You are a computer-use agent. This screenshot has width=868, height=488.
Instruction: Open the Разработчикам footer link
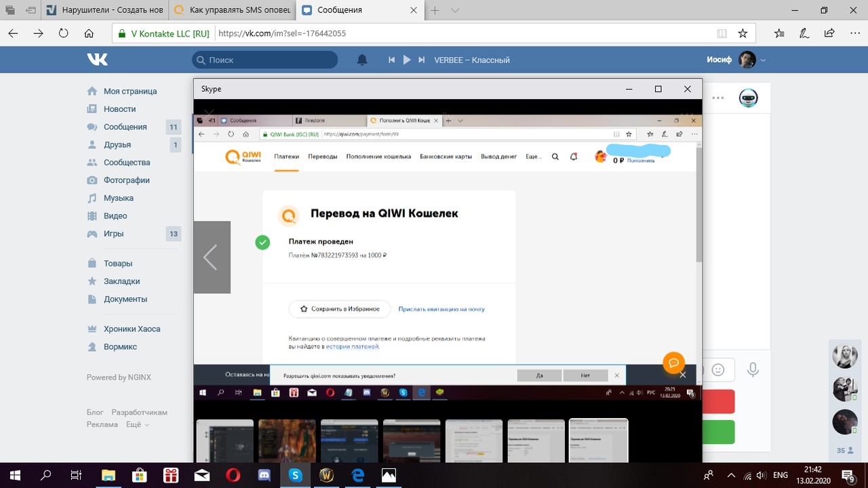(x=139, y=412)
